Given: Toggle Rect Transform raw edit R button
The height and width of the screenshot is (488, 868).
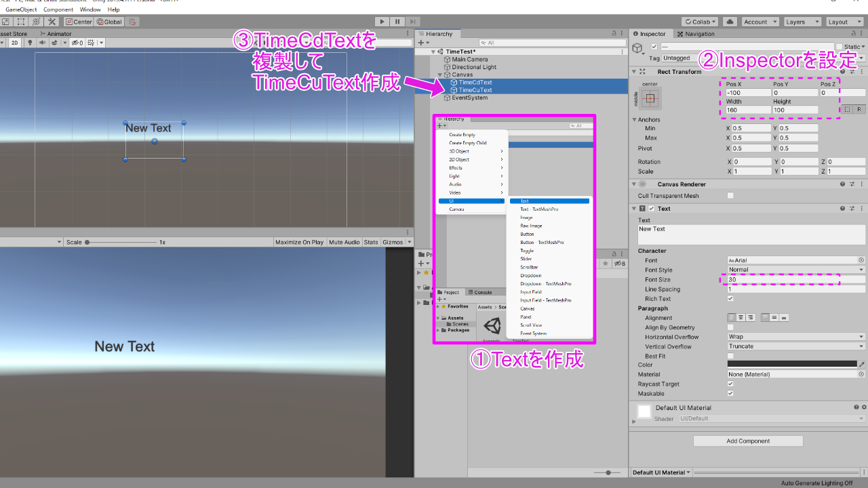Looking at the screenshot, I should click(x=859, y=109).
